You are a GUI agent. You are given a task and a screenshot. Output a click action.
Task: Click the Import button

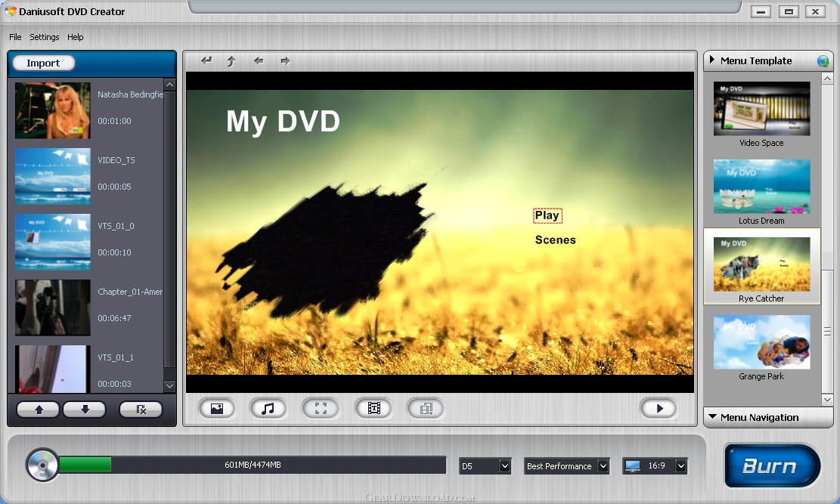pyautogui.click(x=43, y=63)
